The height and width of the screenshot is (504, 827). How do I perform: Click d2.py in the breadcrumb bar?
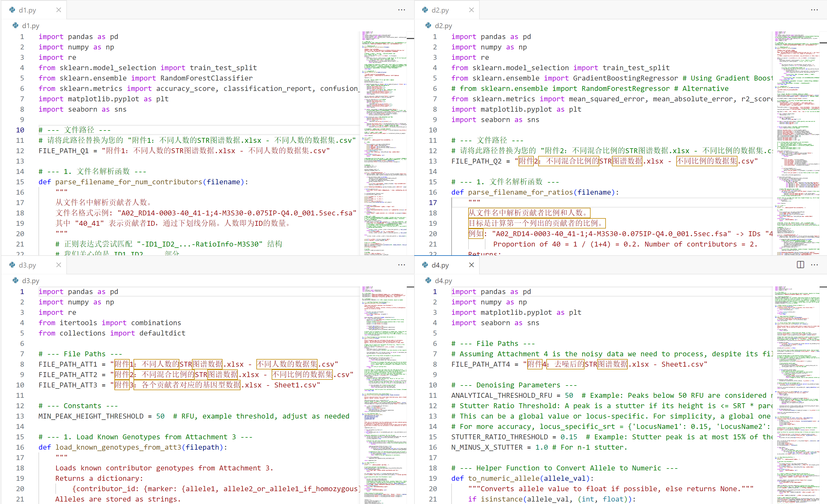pyautogui.click(x=443, y=26)
